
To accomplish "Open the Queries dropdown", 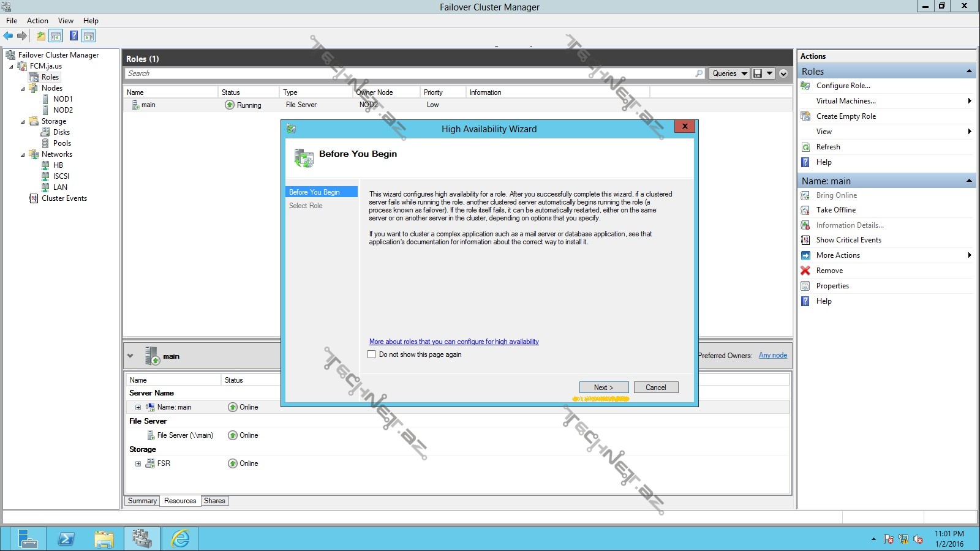I will tap(730, 73).
